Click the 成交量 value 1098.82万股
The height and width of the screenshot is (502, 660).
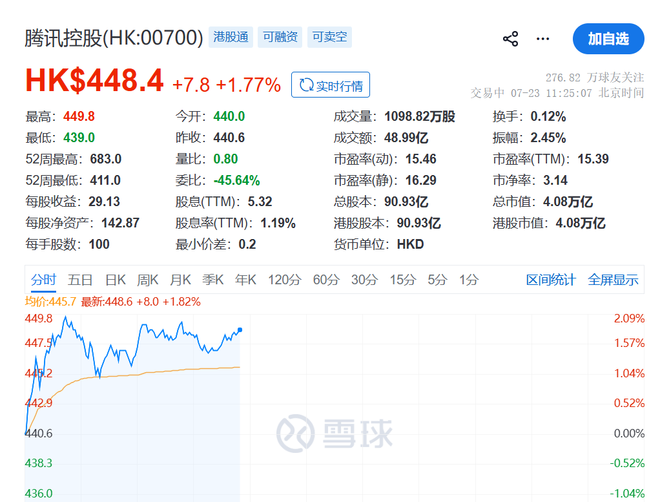(420, 116)
